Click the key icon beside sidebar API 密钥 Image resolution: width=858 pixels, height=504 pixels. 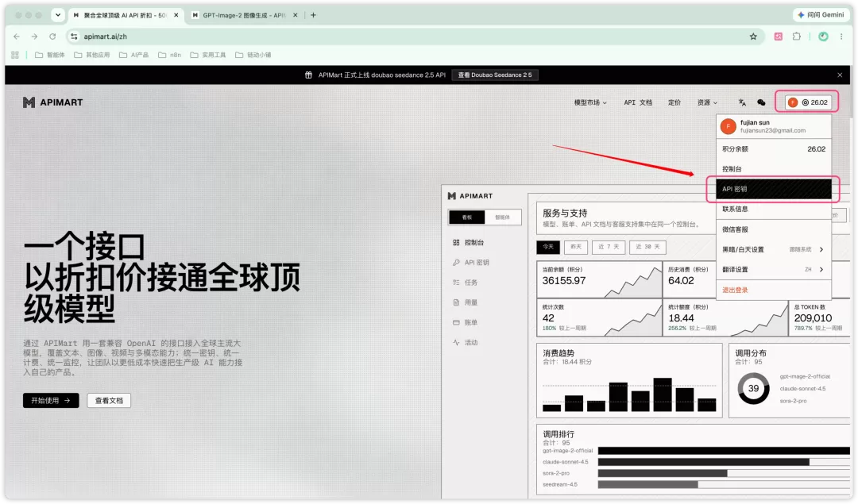click(x=456, y=263)
